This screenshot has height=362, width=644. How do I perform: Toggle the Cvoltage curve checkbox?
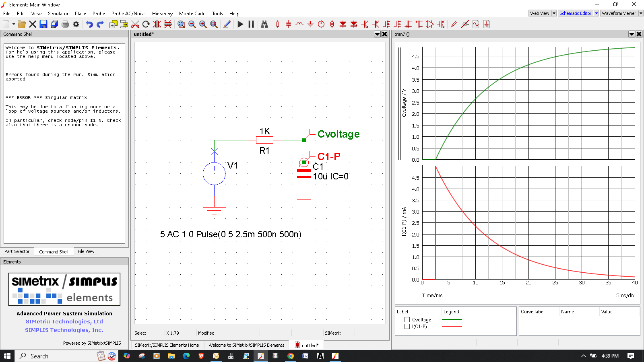[407, 320]
